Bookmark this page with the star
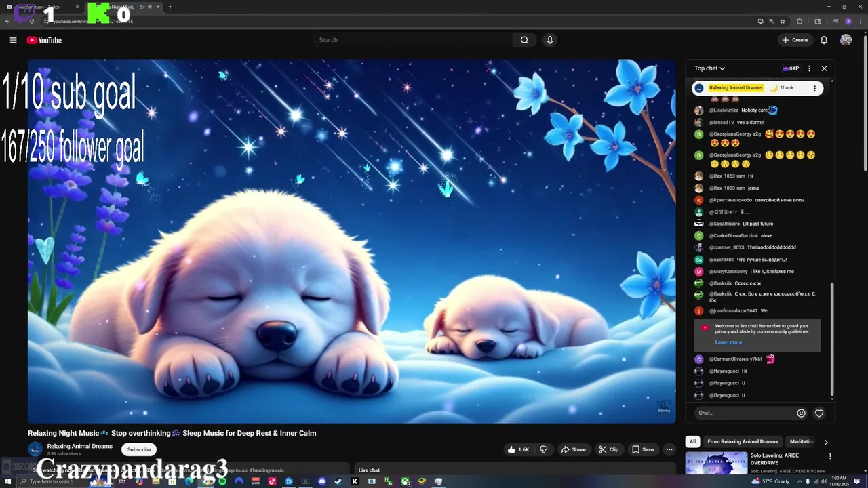 [x=782, y=21]
